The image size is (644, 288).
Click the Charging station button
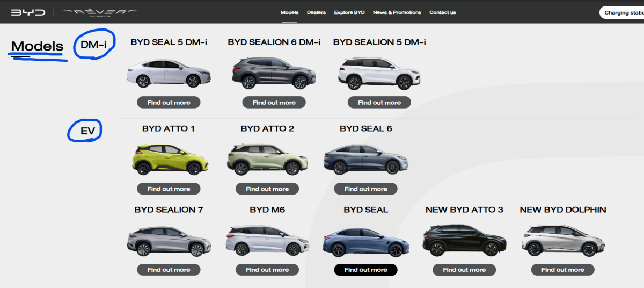pos(623,12)
